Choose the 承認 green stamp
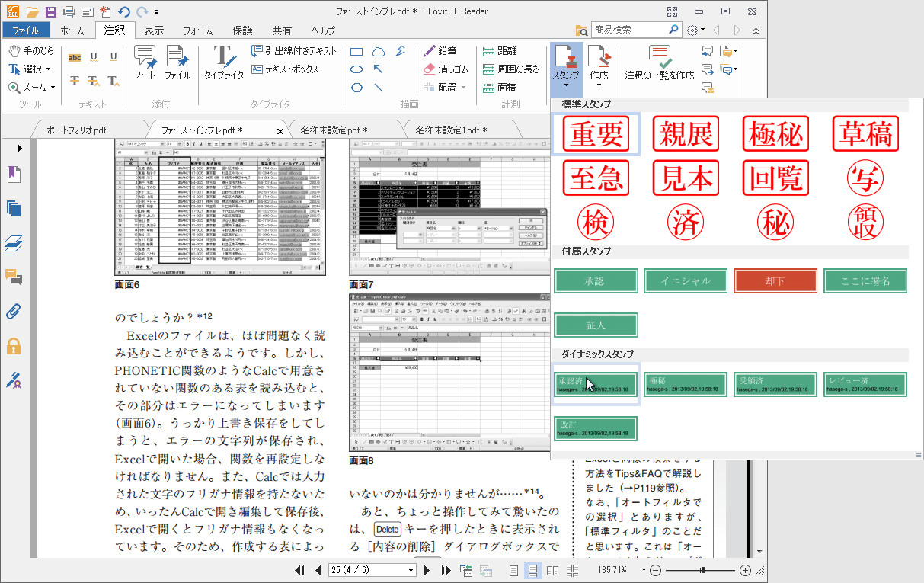The width and height of the screenshot is (924, 583). (x=596, y=280)
